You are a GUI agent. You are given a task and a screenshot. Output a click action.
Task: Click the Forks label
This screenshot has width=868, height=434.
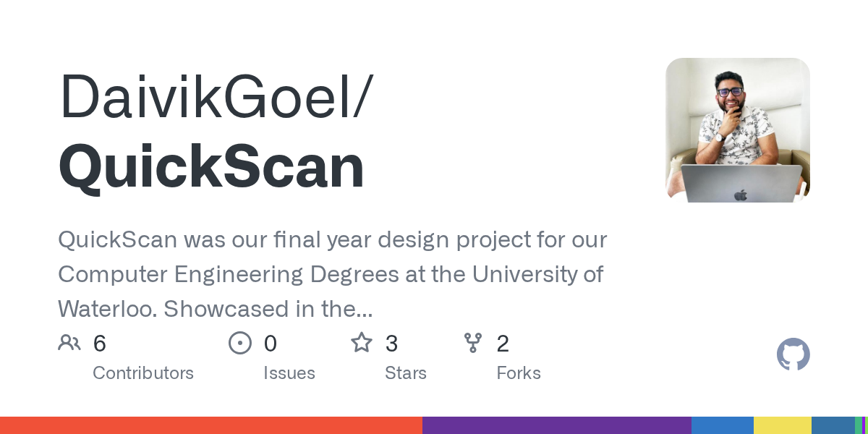pyautogui.click(x=518, y=373)
